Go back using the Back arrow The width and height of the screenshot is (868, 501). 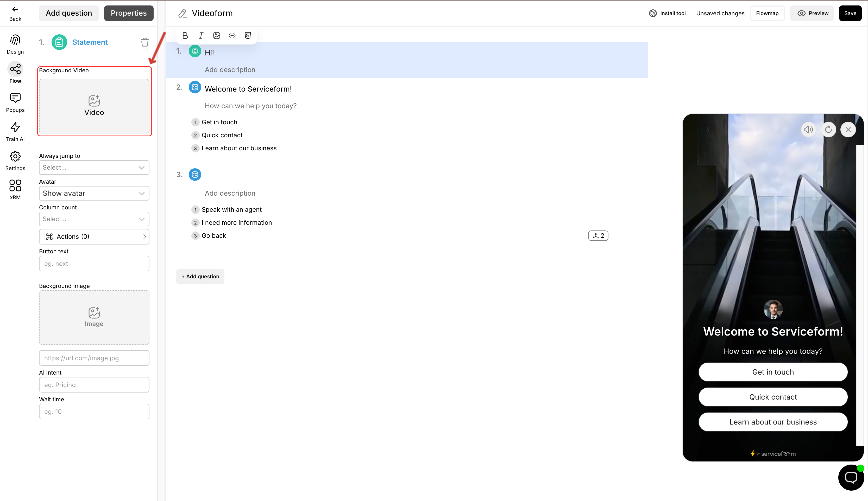click(15, 14)
